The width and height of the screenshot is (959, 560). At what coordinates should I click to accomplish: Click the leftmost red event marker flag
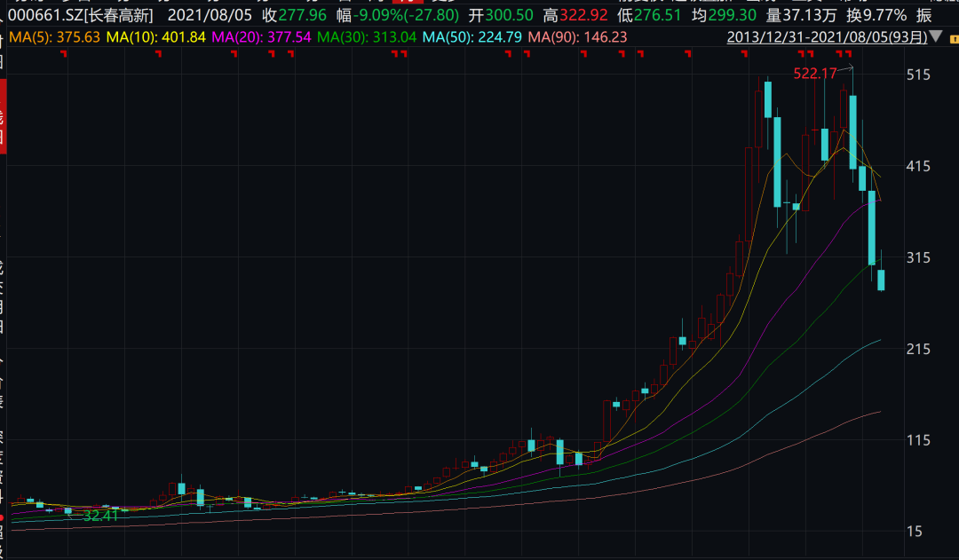pyautogui.click(x=64, y=54)
